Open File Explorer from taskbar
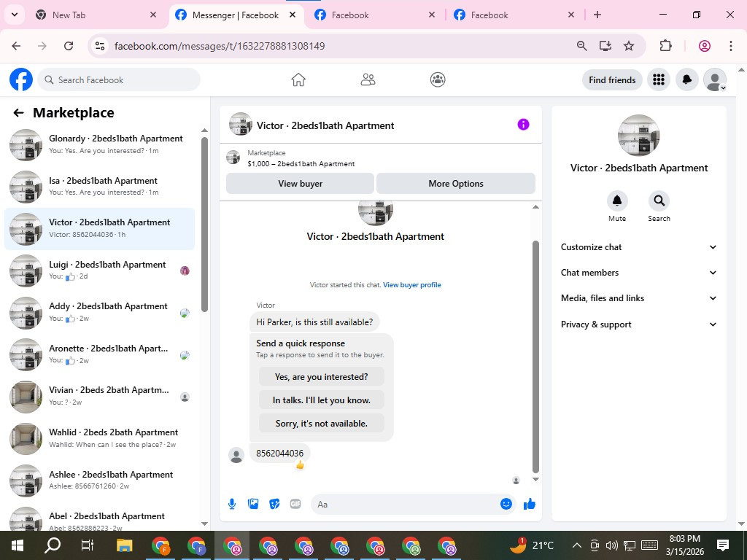The height and width of the screenshot is (560, 747). point(124,545)
